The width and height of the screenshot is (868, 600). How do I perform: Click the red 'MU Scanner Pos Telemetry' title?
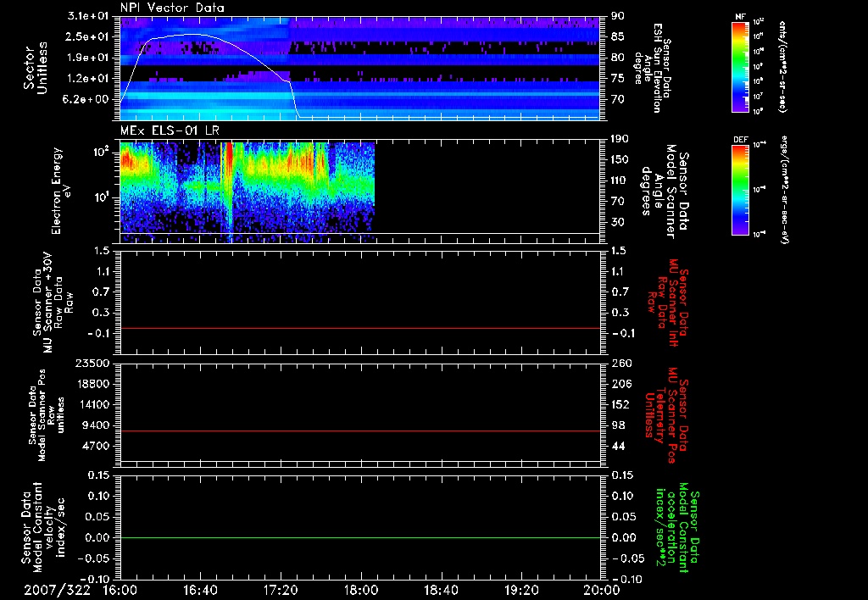pos(665,415)
